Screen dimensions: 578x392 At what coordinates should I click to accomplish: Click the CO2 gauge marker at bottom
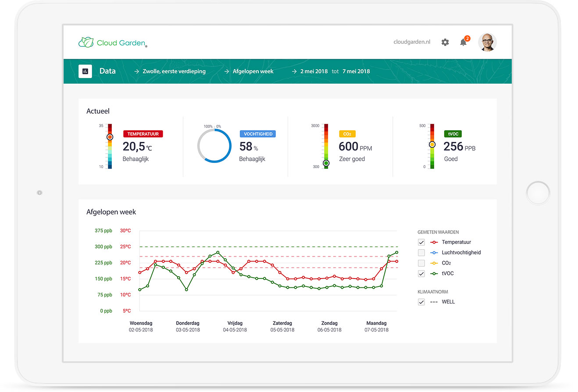tap(326, 163)
